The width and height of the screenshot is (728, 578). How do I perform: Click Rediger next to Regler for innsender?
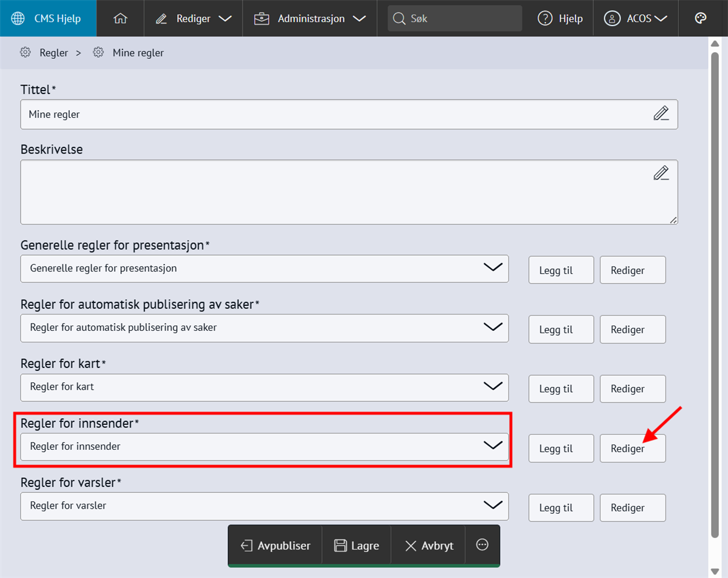[632, 449]
